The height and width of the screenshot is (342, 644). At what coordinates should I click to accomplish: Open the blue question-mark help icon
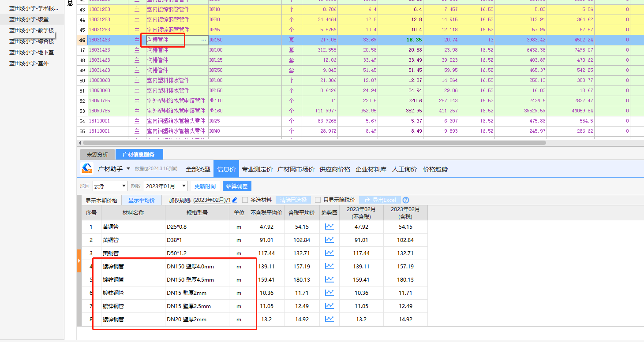[x=406, y=200]
